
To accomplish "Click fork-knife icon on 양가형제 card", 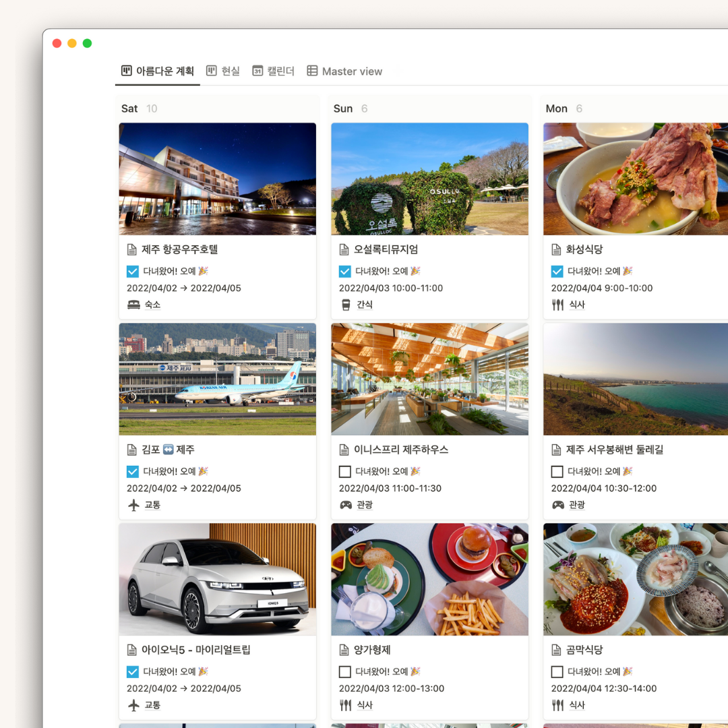I will tap(345, 705).
